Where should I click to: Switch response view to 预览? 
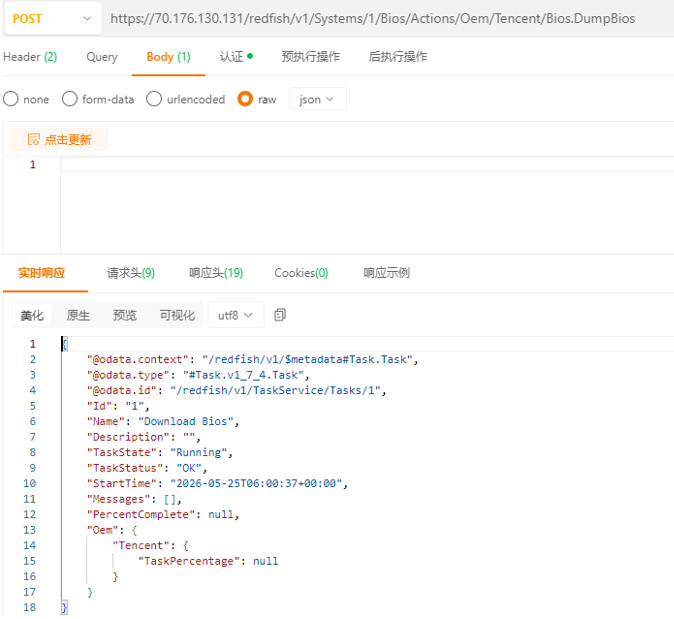click(x=125, y=316)
